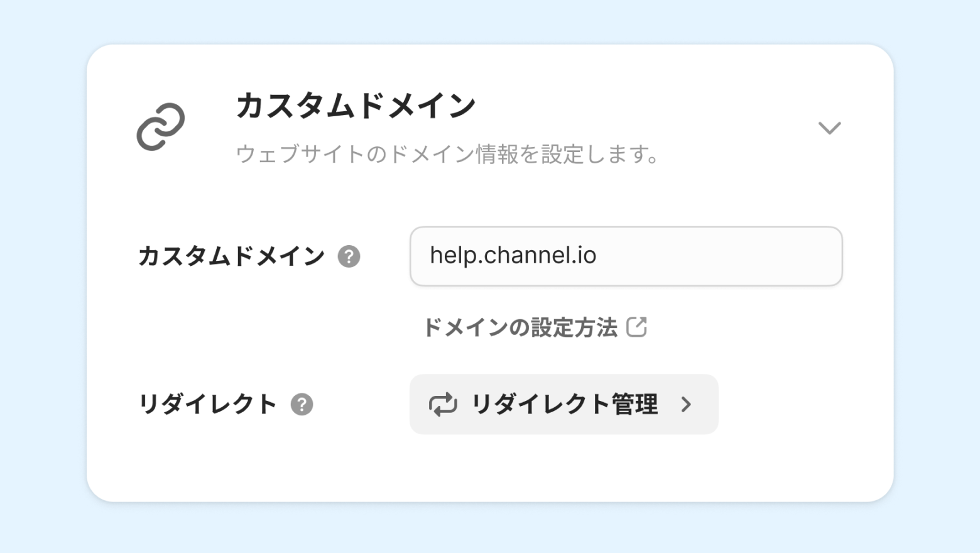Open リダイレクト管理 button
This screenshot has width=980, height=553.
[x=563, y=404]
